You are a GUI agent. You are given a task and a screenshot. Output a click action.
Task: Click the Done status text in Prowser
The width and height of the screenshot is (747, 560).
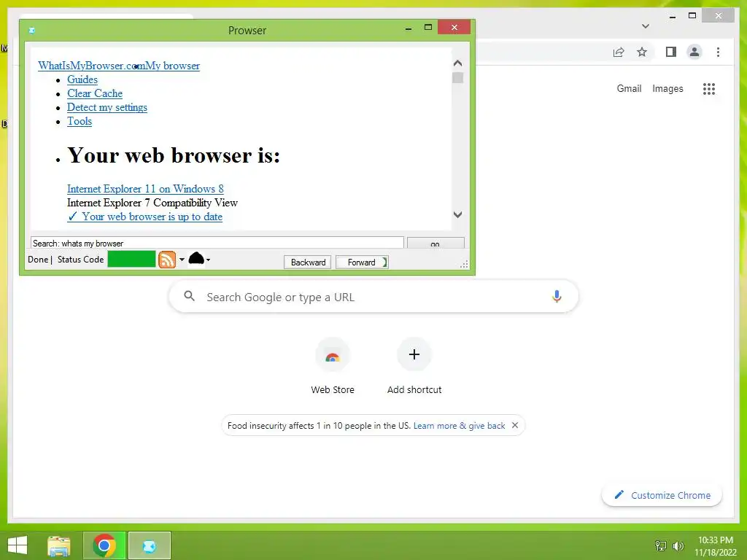coord(38,260)
